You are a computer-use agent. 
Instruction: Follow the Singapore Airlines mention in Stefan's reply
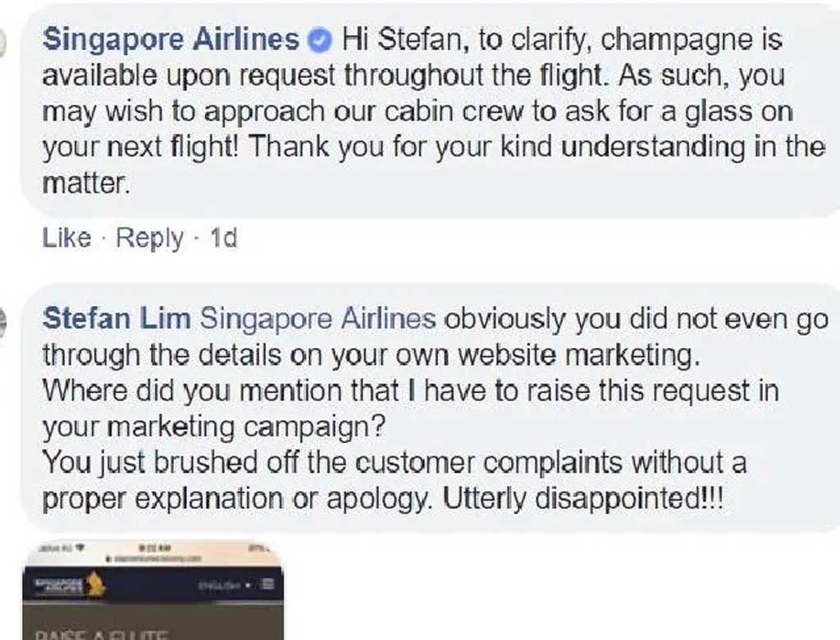point(317,318)
